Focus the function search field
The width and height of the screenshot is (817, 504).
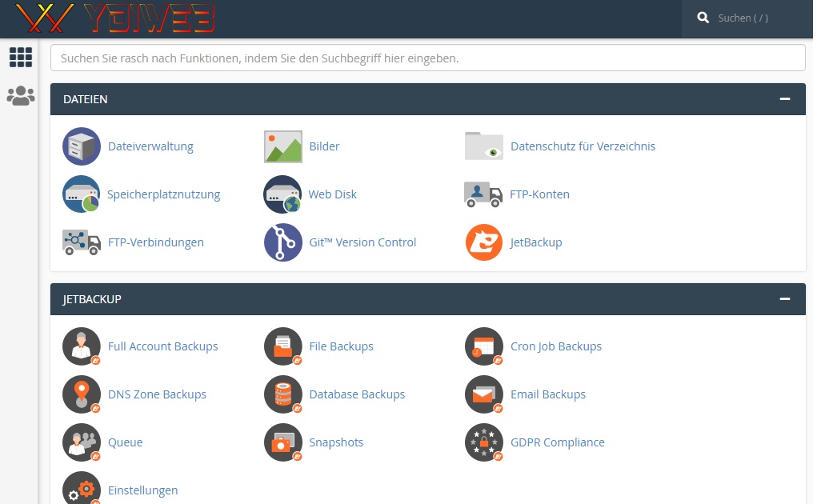(427, 58)
